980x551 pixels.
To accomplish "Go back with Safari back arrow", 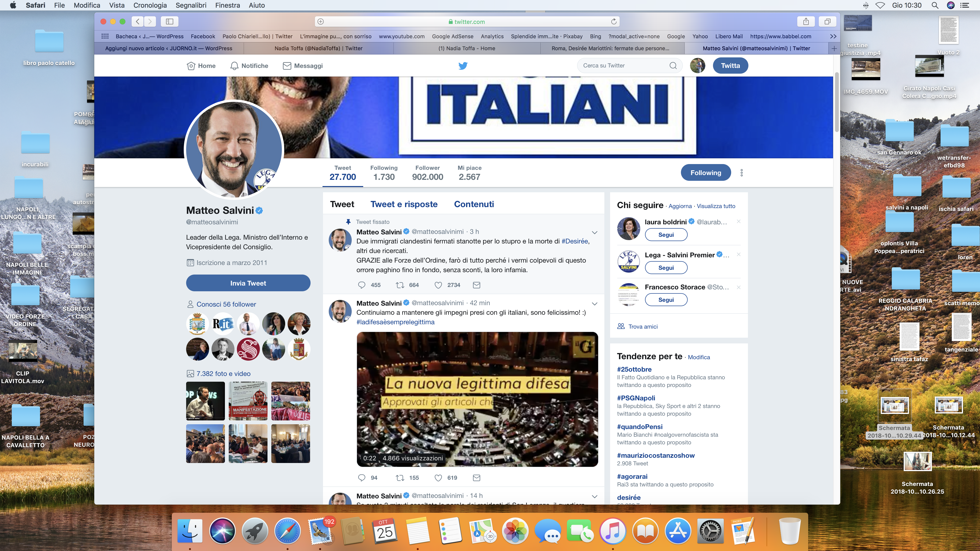I will 138,22.
